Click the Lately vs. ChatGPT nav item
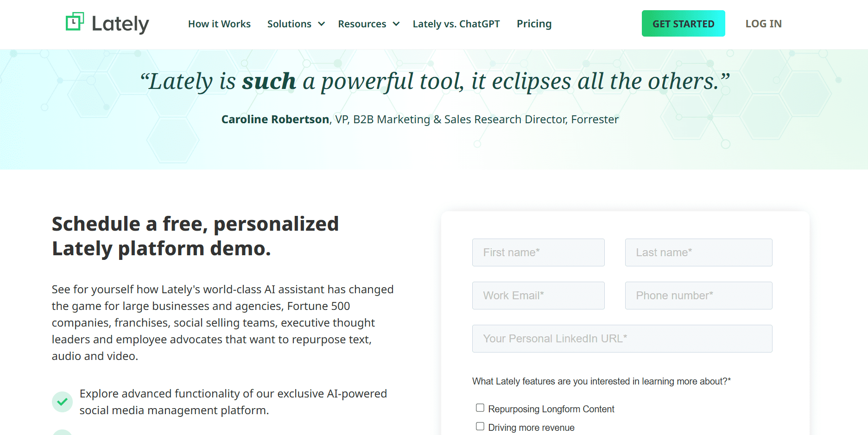 point(456,24)
